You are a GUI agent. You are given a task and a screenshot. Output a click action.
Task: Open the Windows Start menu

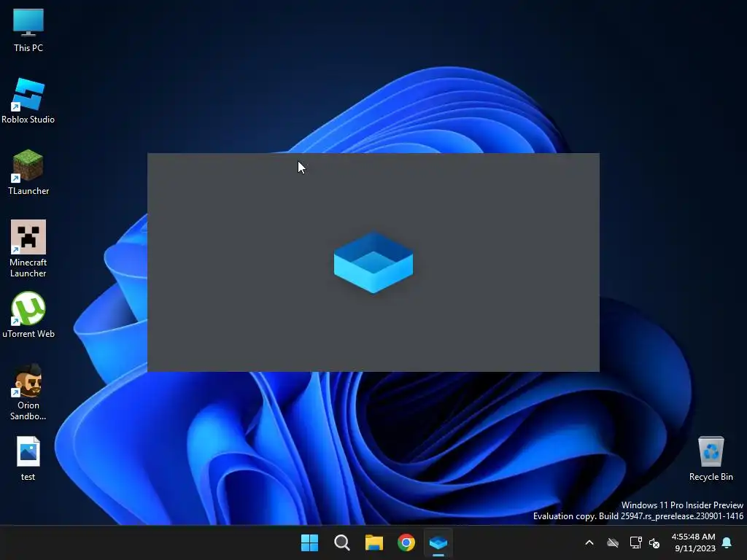[309, 542]
